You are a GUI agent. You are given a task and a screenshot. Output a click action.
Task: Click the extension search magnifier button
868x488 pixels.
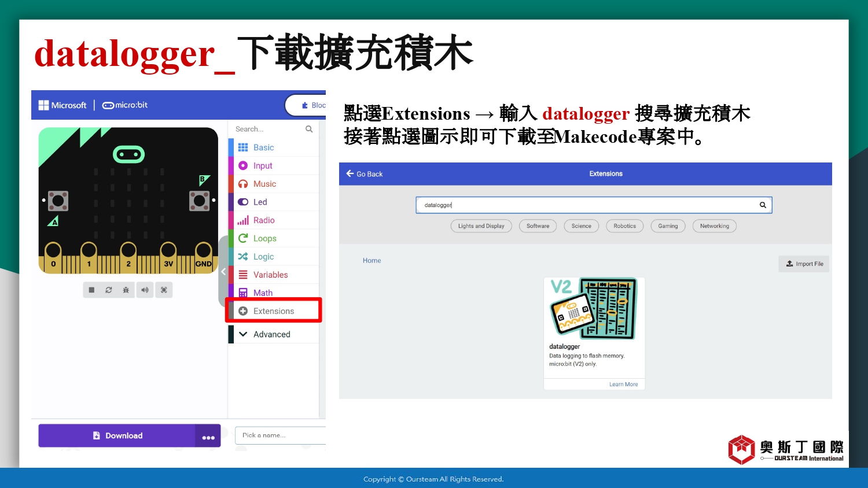(763, 205)
